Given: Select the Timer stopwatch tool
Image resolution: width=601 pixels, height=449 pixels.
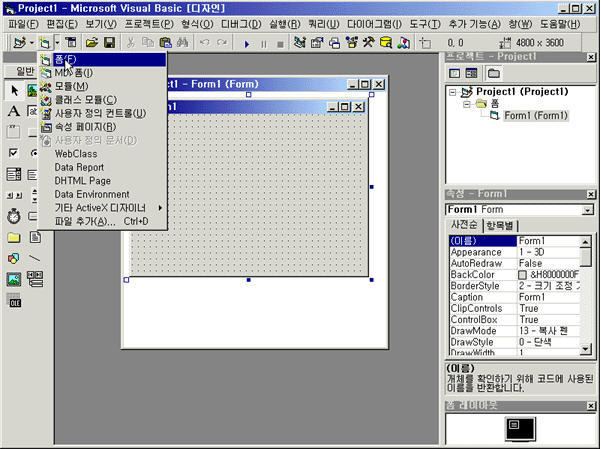Looking at the screenshot, I should (14, 216).
